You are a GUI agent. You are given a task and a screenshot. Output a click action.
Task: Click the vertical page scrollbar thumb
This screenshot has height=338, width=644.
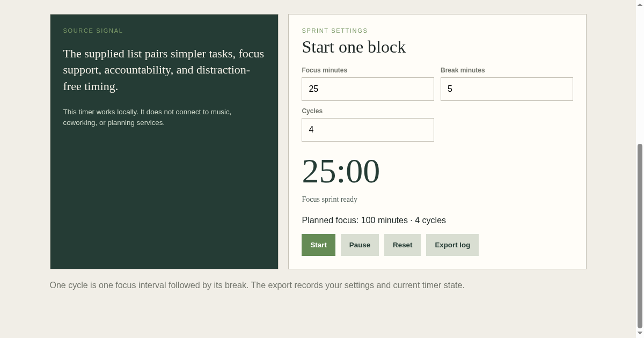[x=640, y=236]
